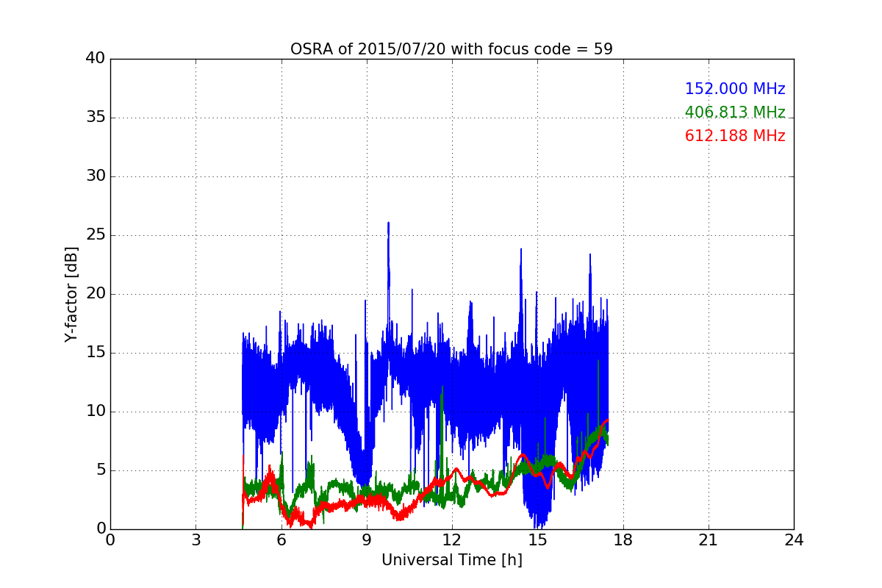Select the green "406.813 MHz" legend label
The width and height of the screenshot is (882, 588).
(735, 112)
